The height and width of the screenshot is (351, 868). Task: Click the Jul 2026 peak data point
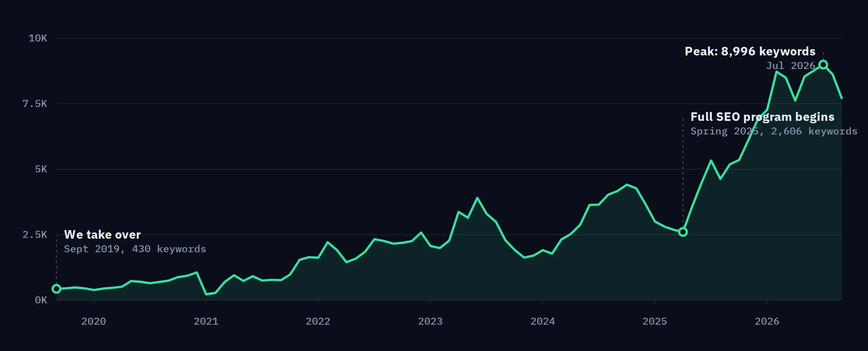823,65
